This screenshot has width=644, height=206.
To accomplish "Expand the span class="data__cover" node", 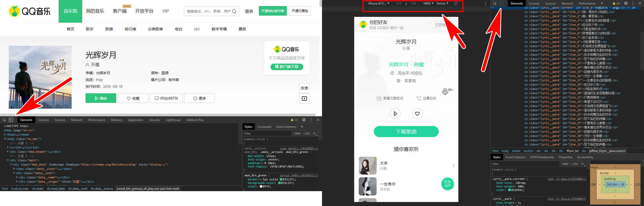I will coord(14,169).
